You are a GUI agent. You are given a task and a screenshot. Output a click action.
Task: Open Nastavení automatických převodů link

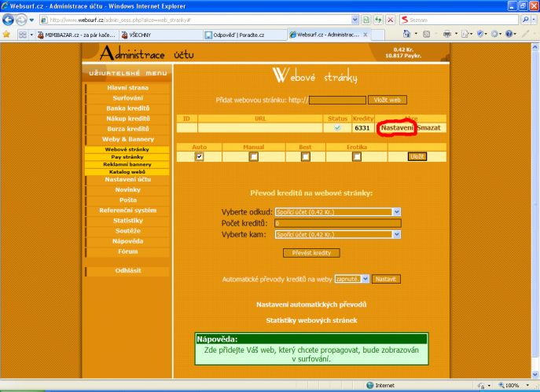coord(311,305)
